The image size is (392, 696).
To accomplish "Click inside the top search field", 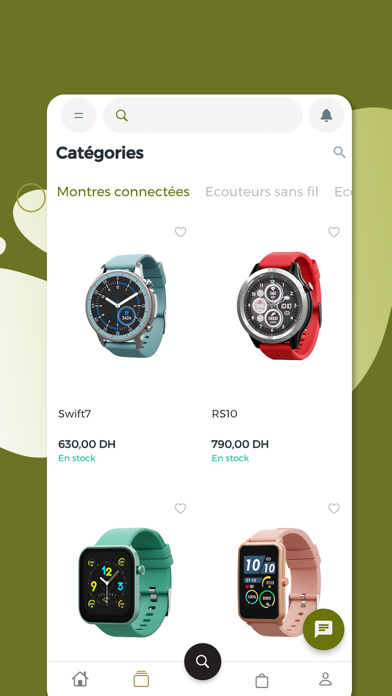I will pos(203,115).
